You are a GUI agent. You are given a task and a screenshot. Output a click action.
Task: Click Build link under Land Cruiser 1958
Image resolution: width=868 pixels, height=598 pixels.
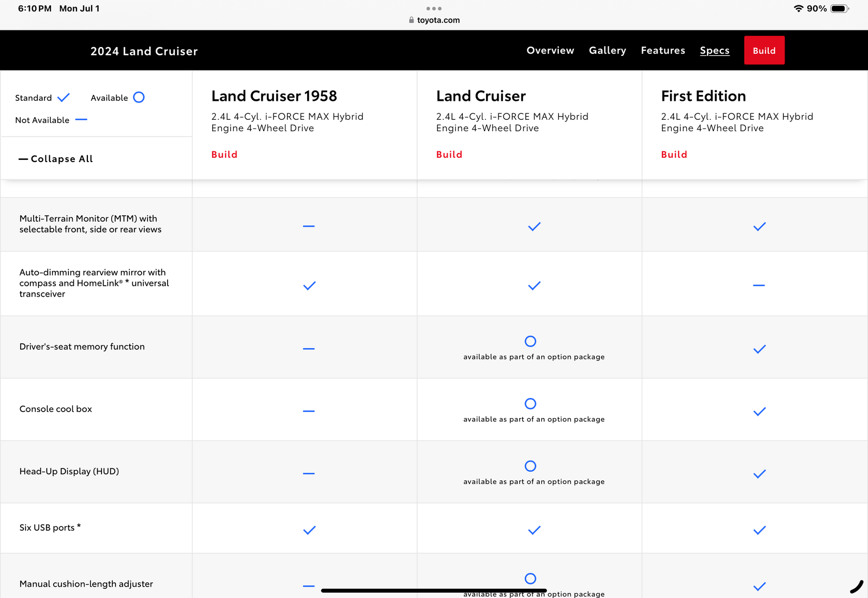[224, 155]
